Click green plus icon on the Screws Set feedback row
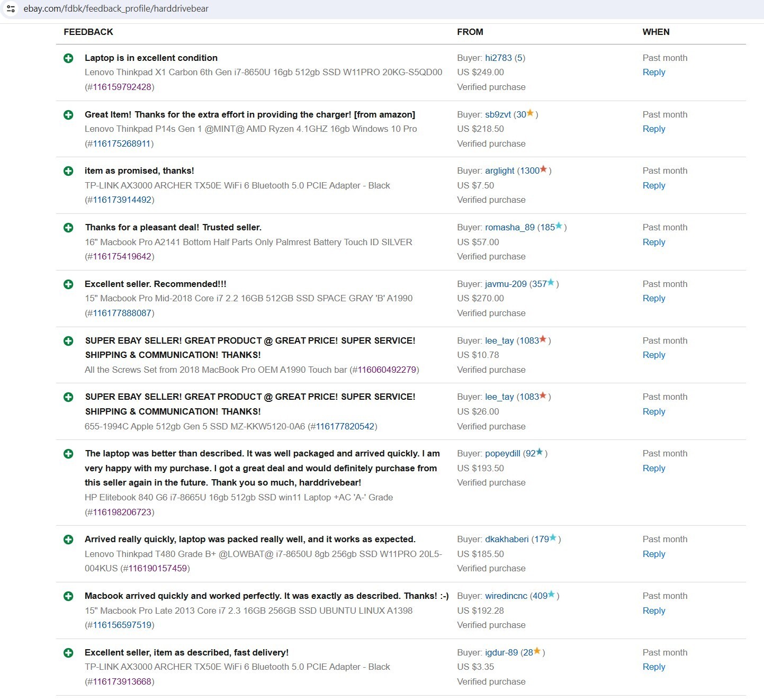The height and width of the screenshot is (700, 764). pos(68,340)
